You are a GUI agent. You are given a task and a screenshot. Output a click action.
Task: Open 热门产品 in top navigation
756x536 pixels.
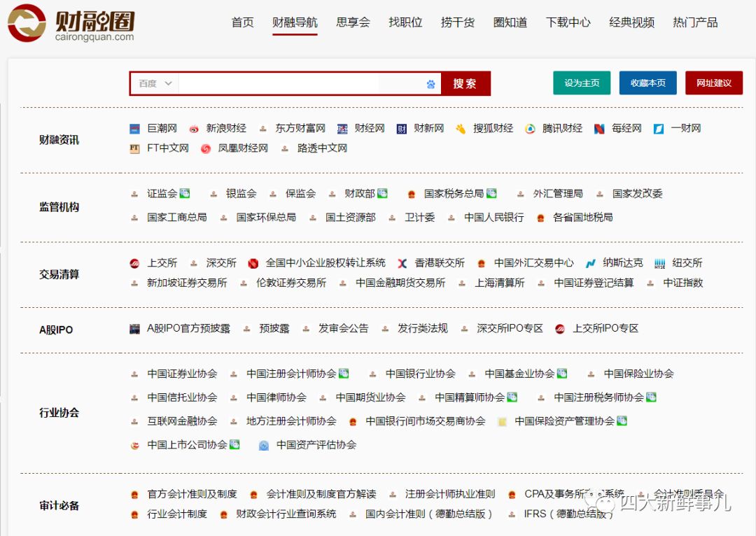(695, 22)
